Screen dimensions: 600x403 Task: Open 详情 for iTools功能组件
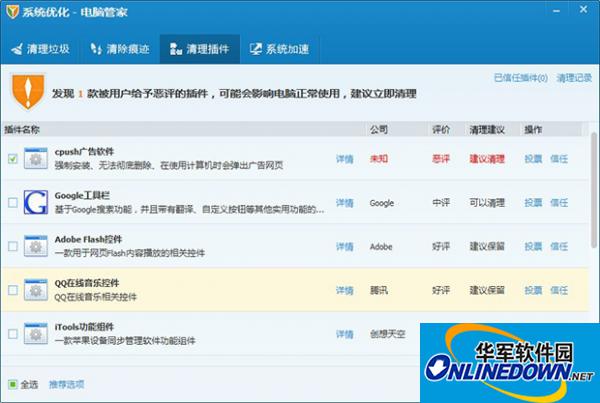344,334
